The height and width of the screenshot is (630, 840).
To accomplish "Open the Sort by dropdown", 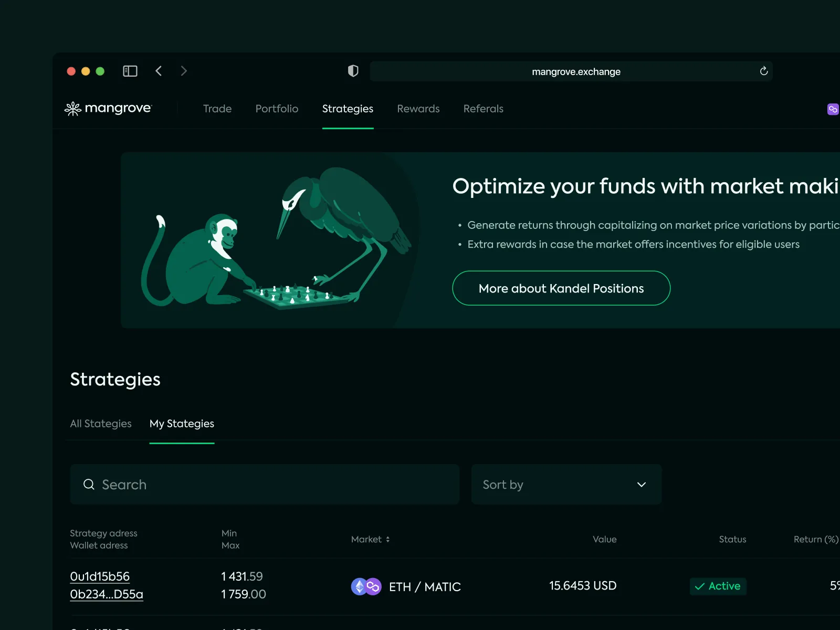I will point(566,484).
